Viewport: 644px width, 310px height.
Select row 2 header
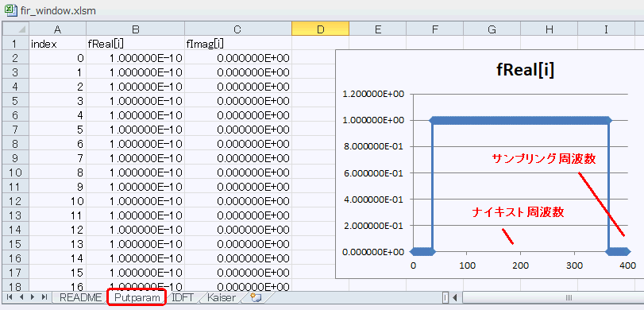coord(15,58)
